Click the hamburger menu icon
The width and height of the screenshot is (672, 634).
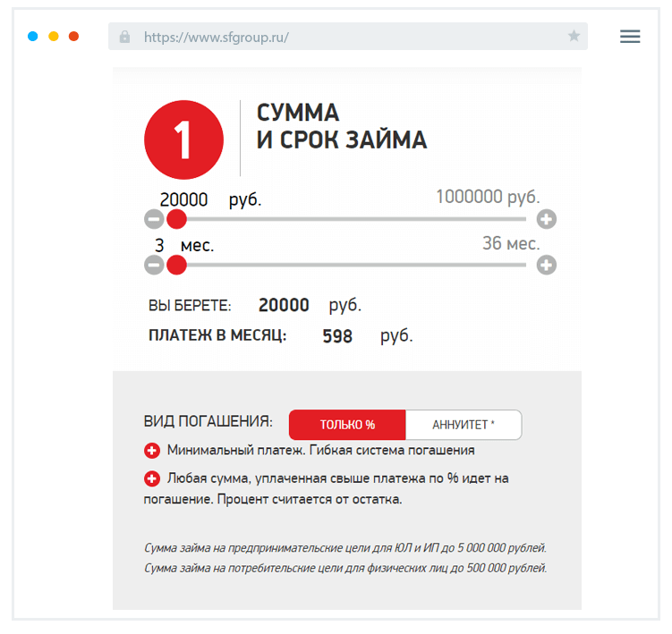(630, 37)
